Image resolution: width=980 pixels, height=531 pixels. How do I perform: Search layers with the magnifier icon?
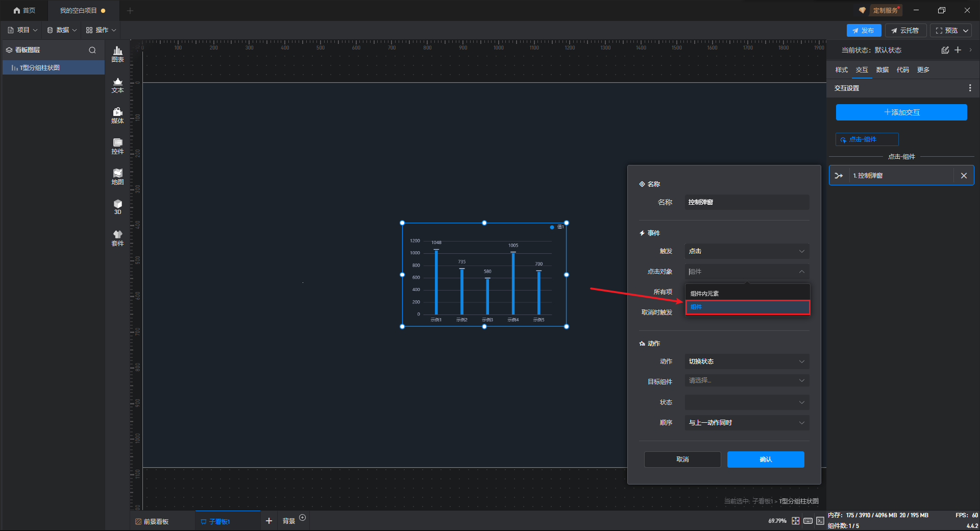(x=92, y=50)
